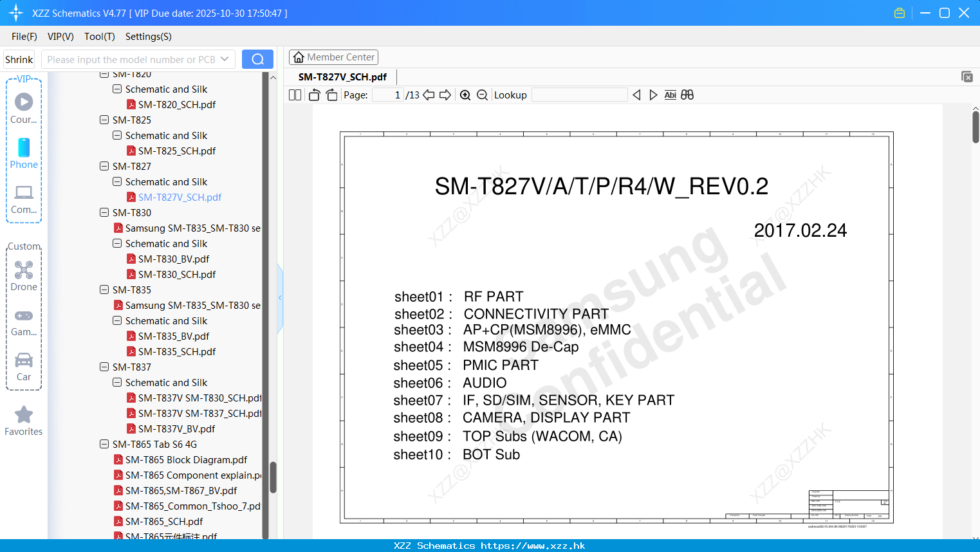Close the PDF tab with corner icon
The image size is (980, 552).
click(966, 77)
